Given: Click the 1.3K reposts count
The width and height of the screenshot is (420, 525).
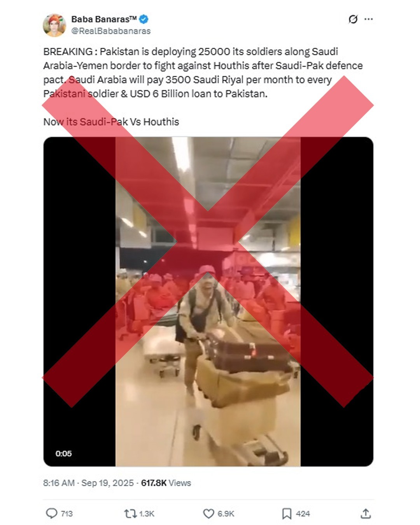Looking at the screenshot, I should click(x=147, y=514).
